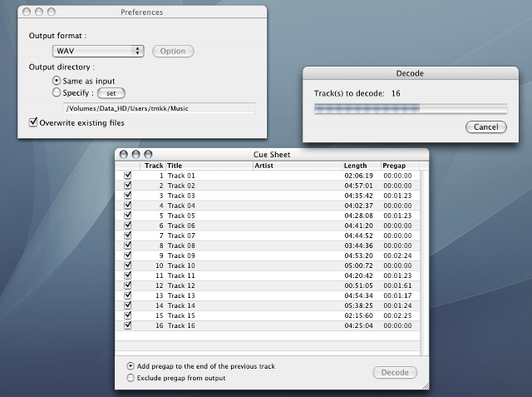532x397 pixels.
Task: Uncheck the checkbox for Track 12
Action: [127, 285]
